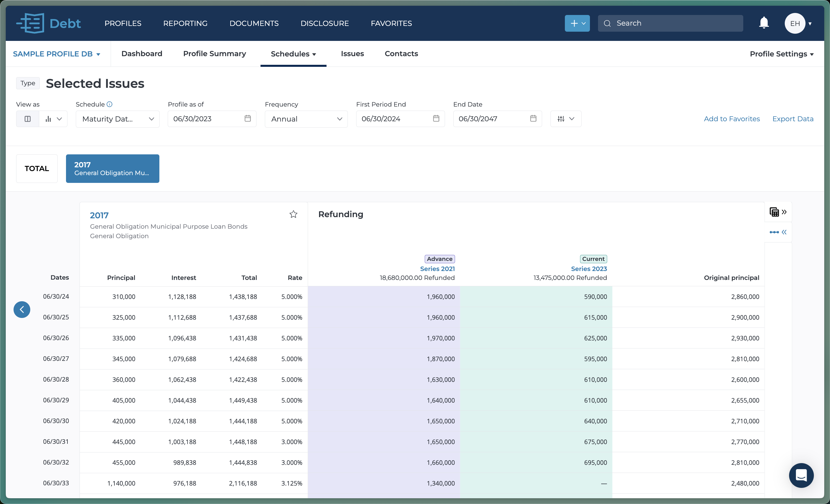Click the search magnifier icon

(607, 23)
